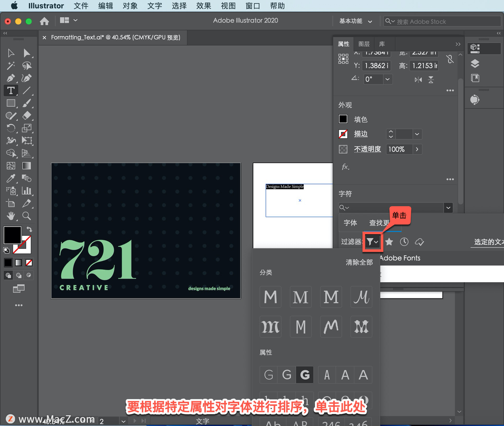Toggle heavy weight G property filter
The width and height of the screenshot is (504, 426).
coord(304,375)
